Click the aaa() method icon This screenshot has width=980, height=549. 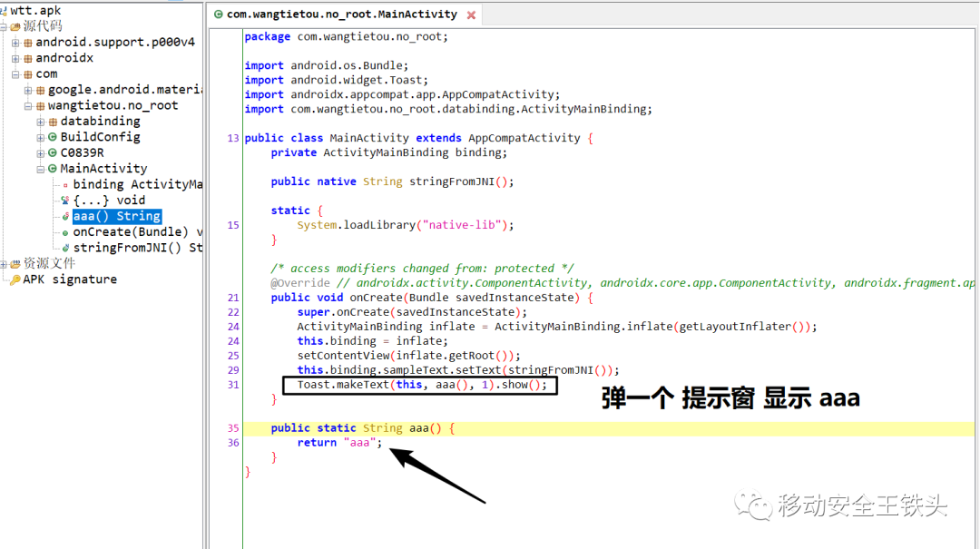pos(65,216)
